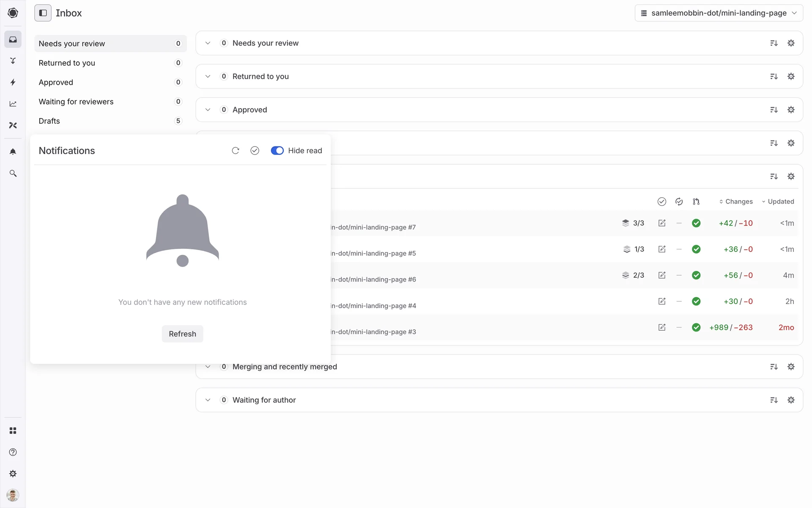Click the notifications bell icon in sidebar
Screen dimensions: 812x508
click(x=13, y=152)
